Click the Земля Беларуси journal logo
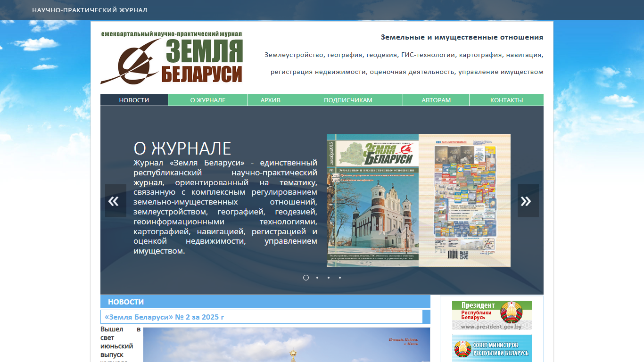 [x=172, y=58]
